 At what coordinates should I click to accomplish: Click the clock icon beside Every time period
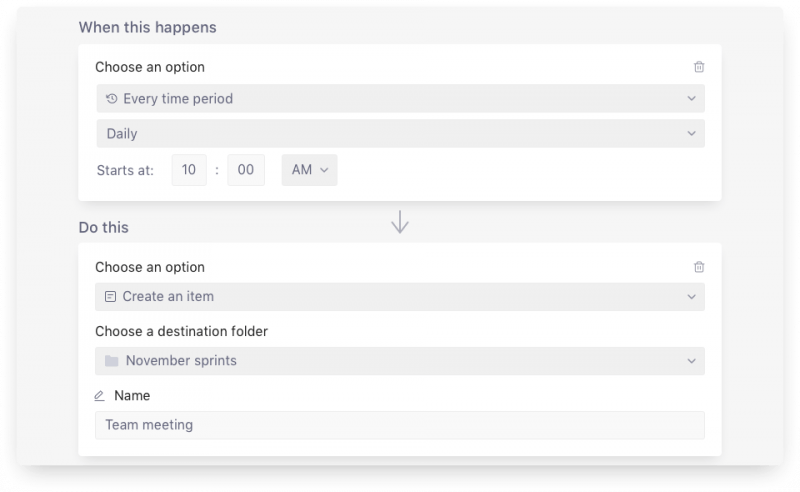point(112,99)
